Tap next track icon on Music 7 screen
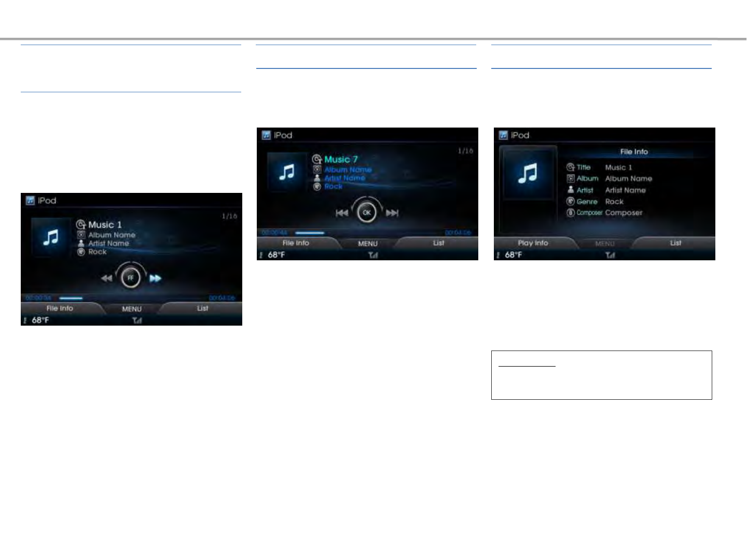747x560 pixels. pyautogui.click(x=392, y=213)
